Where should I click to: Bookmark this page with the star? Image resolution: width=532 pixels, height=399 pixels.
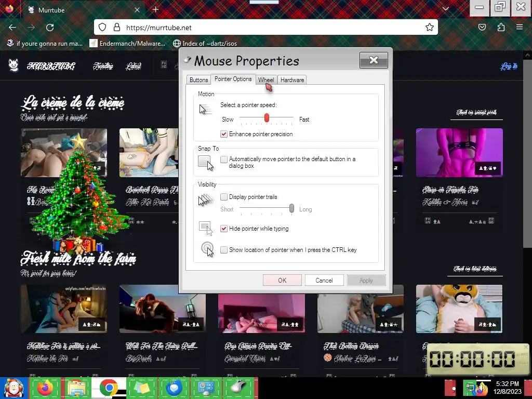[x=430, y=27]
